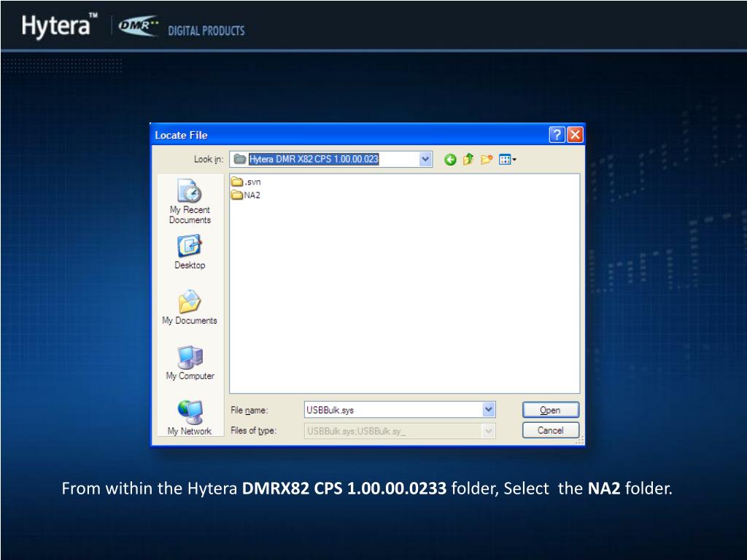The height and width of the screenshot is (560, 747).
Task: Click the green Back arrow icon
Action: 450,160
